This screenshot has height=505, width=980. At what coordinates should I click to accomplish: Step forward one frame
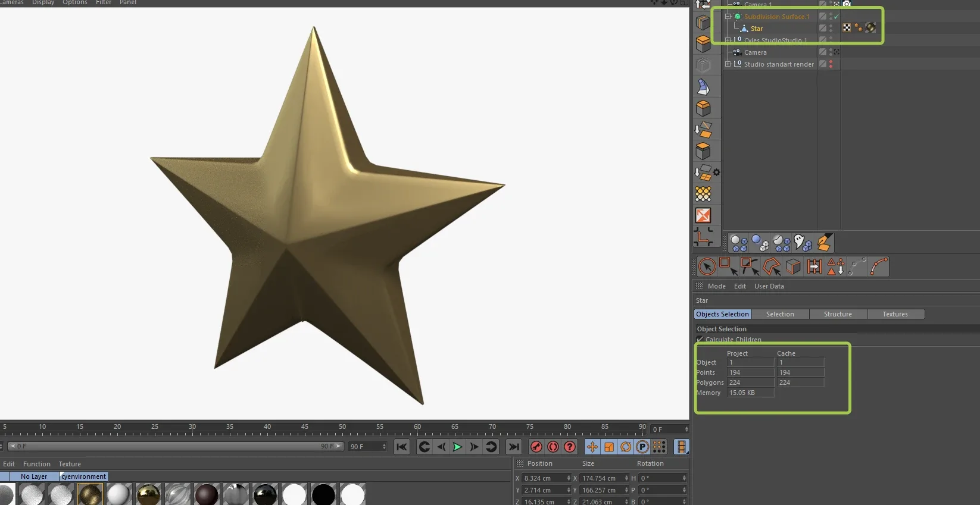click(x=474, y=447)
